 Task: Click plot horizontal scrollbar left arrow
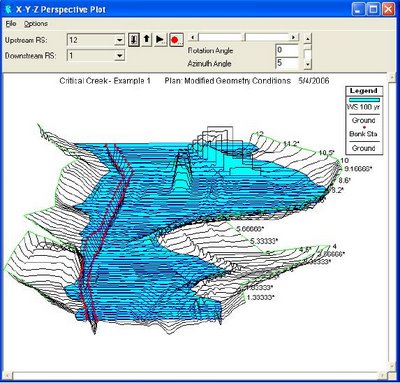8,376
